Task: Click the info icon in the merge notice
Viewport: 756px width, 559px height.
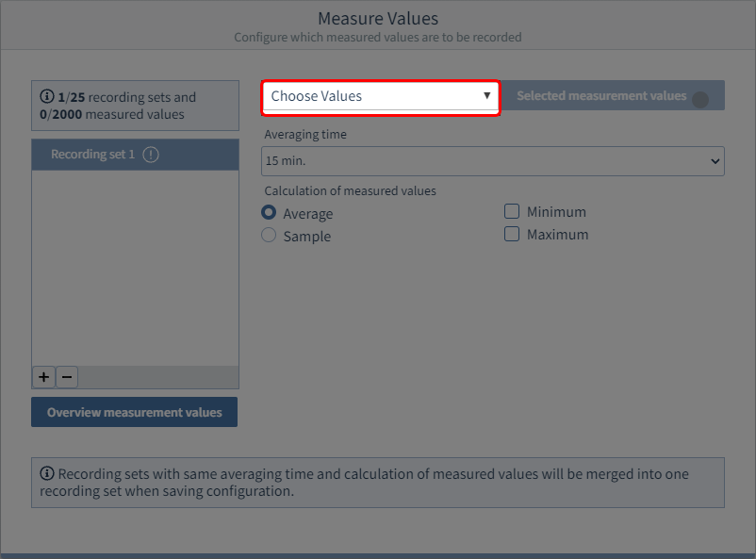Action: click(47, 473)
